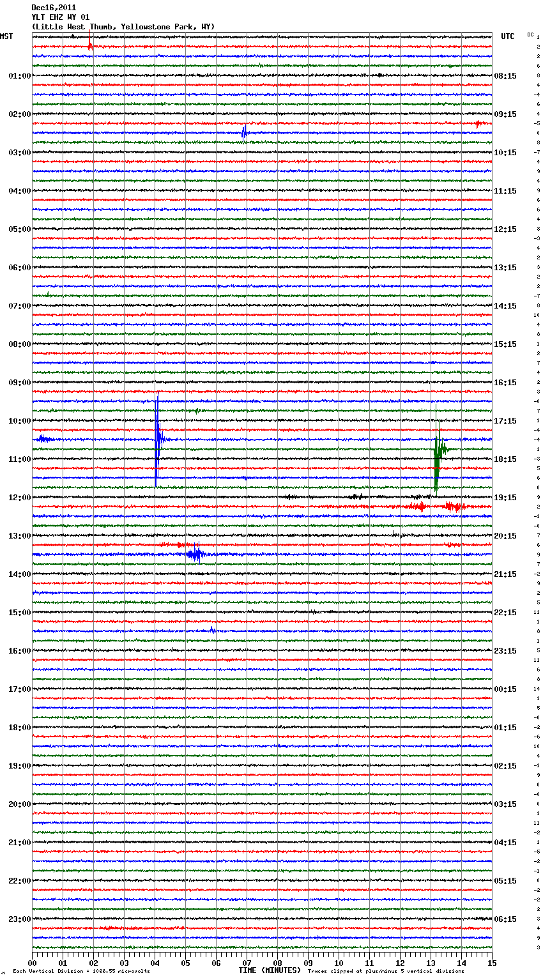543x980 pixels.
Task: Select the 16:00 MST time label
Action: pyautogui.click(x=19, y=651)
